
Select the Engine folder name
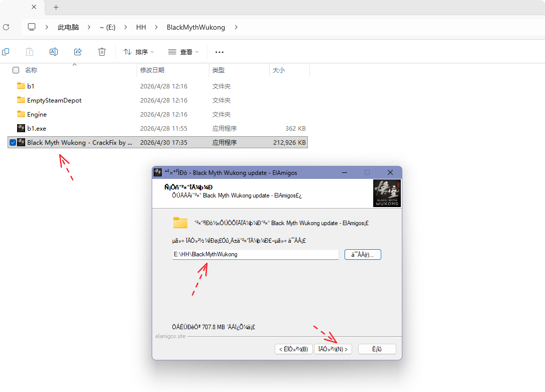37,115
